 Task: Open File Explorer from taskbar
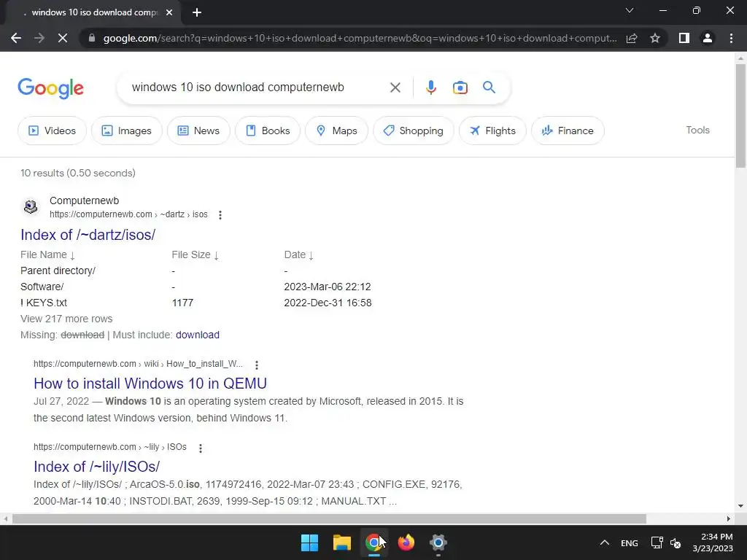[341, 542]
